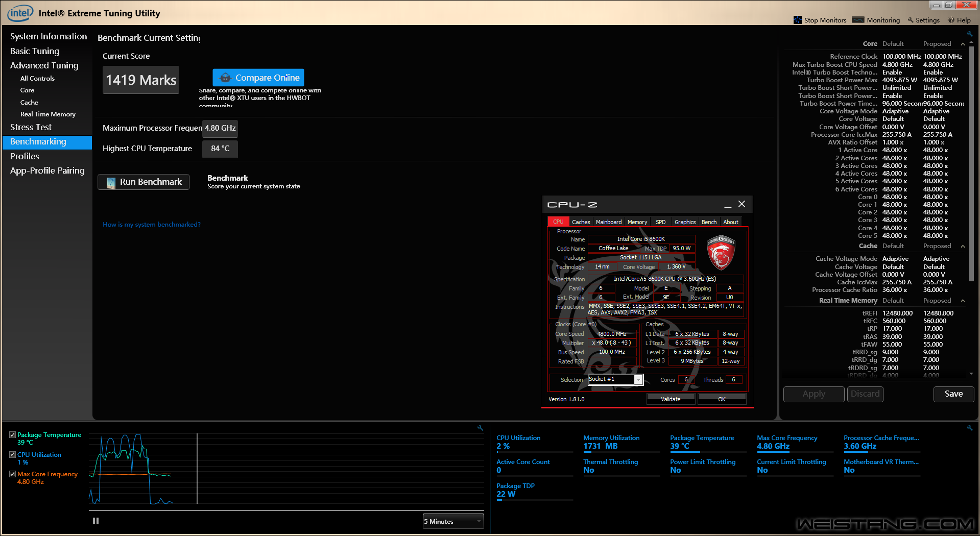Click the Save button
Screen dimensions: 980x536
click(953, 394)
